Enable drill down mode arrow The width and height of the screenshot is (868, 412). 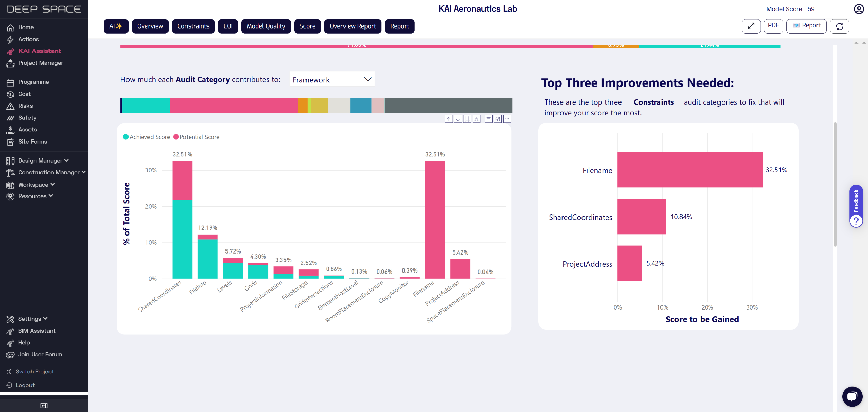coord(458,119)
